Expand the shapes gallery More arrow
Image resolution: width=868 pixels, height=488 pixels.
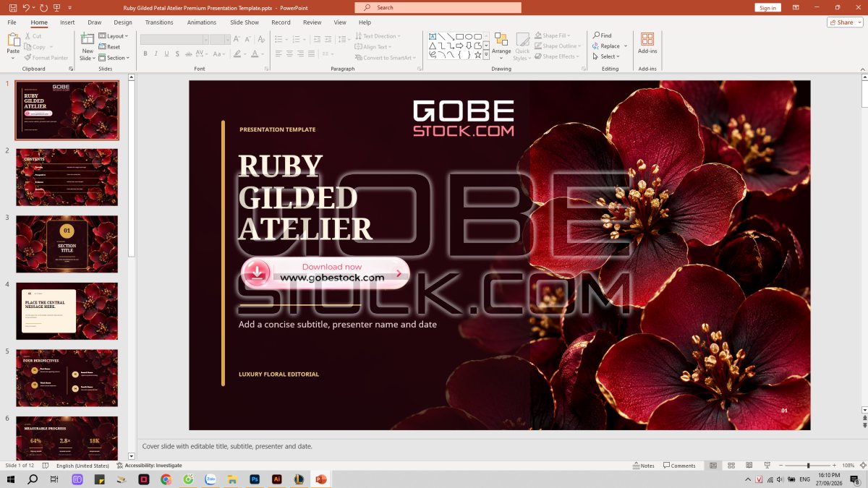487,55
